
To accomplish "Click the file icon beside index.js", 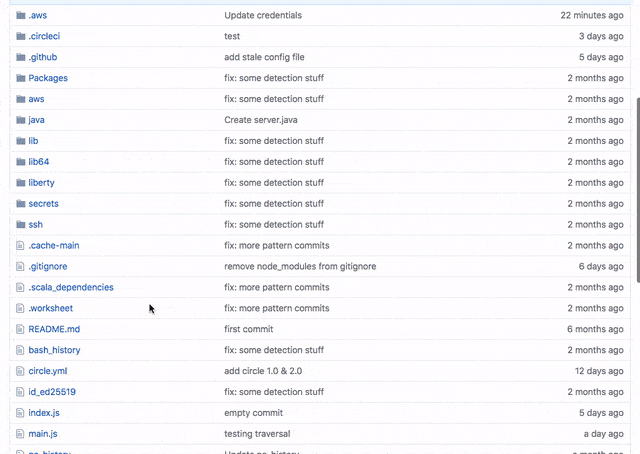I will pyautogui.click(x=20, y=413).
